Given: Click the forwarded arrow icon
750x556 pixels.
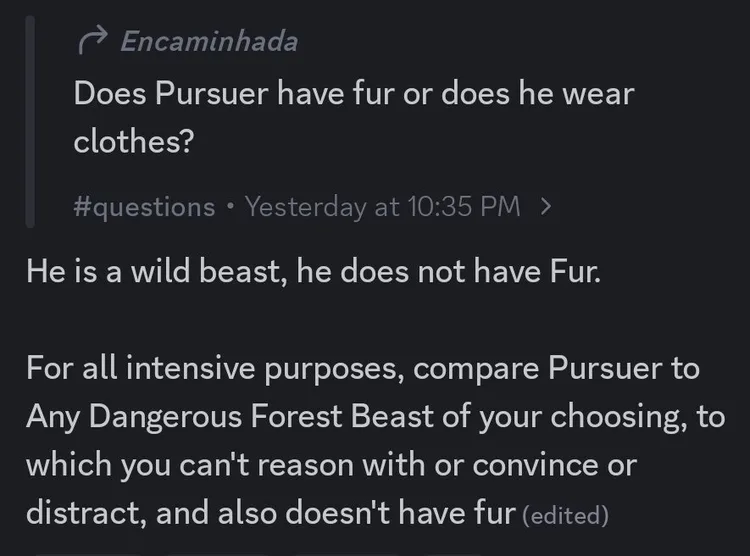Looking at the screenshot, I should pyautogui.click(x=93, y=41).
